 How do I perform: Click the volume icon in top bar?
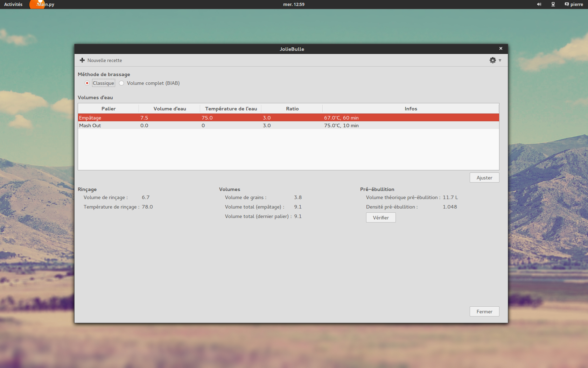539,5
